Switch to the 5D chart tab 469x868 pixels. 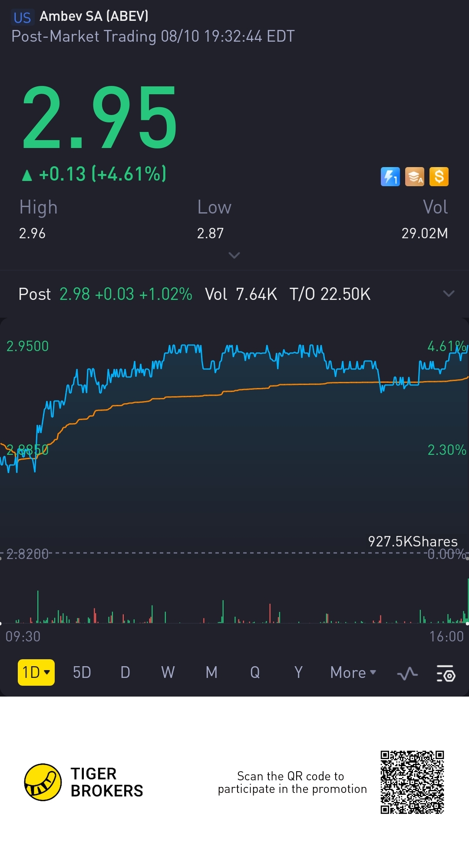click(82, 672)
